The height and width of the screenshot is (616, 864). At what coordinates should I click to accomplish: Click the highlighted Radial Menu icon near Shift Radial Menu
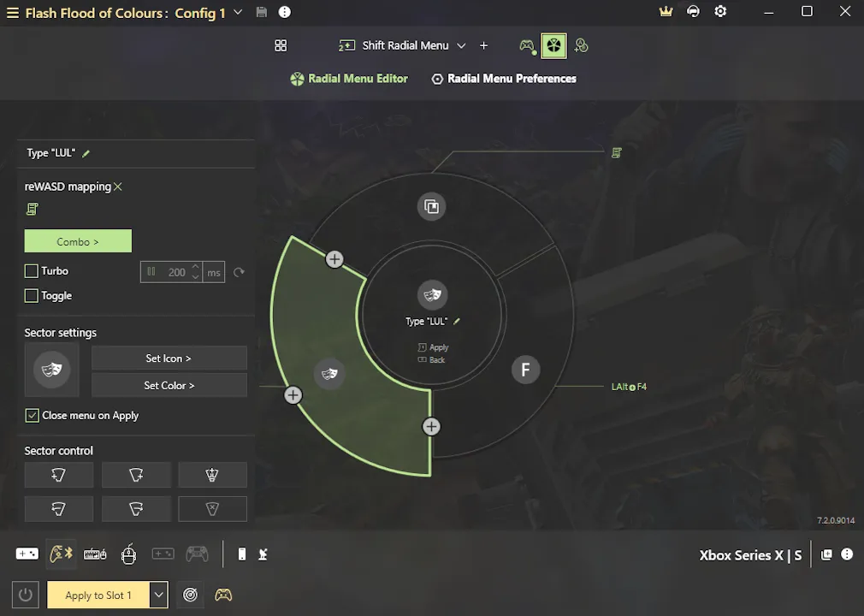point(553,45)
